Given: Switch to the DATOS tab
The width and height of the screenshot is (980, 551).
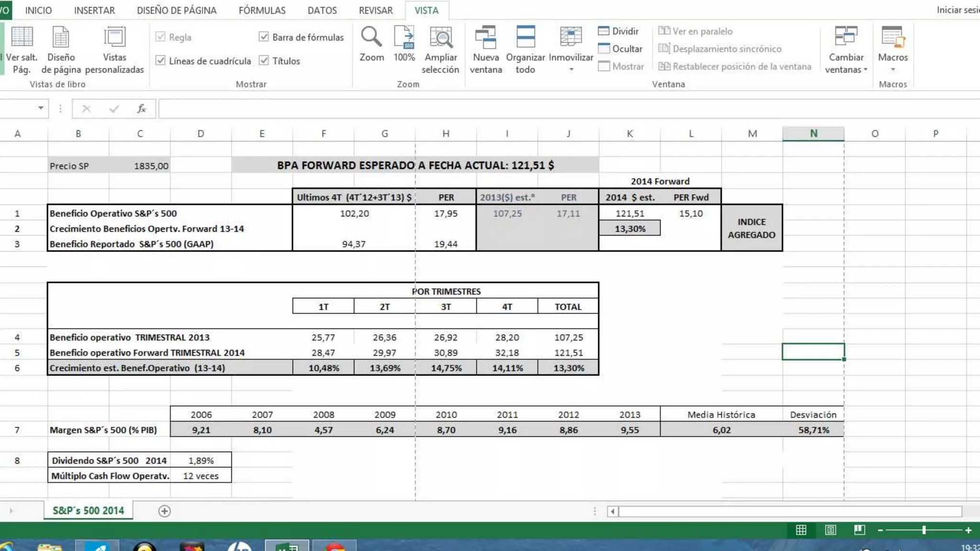Looking at the screenshot, I should (x=322, y=10).
